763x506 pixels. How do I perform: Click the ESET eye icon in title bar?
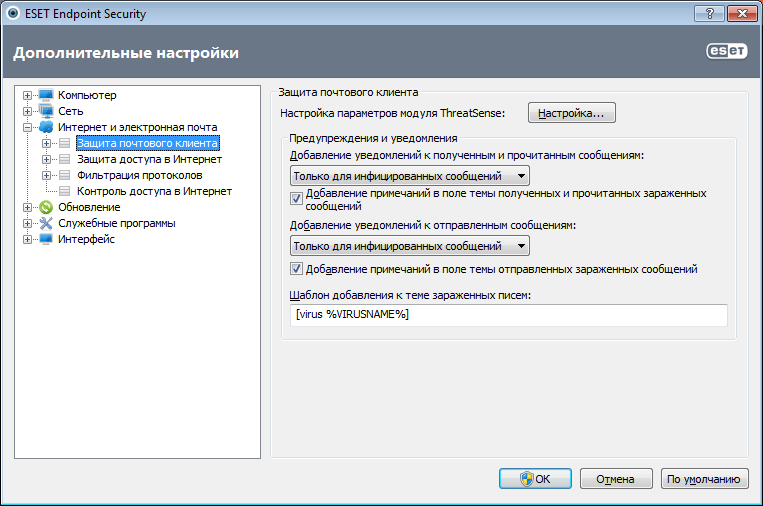pyautogui.click(x=13, y=13)
